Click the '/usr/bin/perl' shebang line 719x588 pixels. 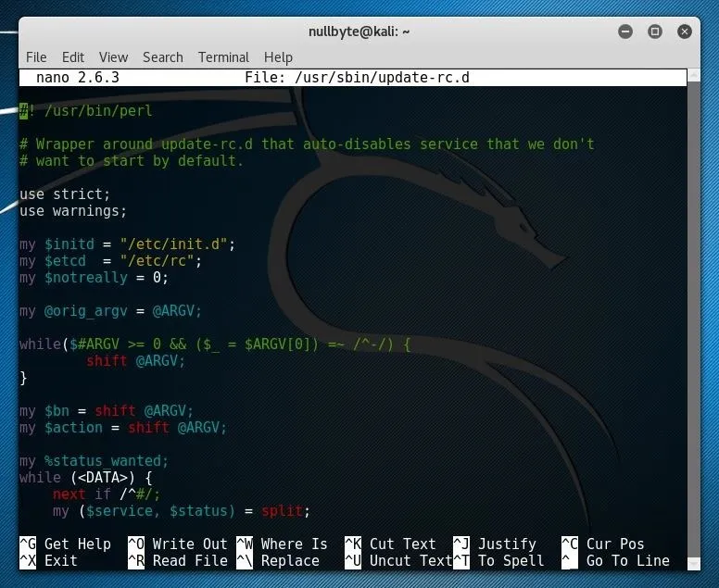coord(86,111)
